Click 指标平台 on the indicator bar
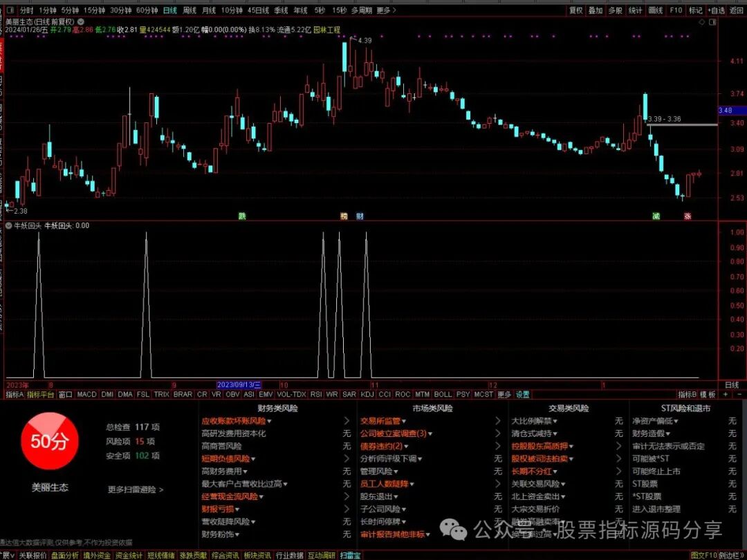Screen dimensions: 747x560 [41, 394]
